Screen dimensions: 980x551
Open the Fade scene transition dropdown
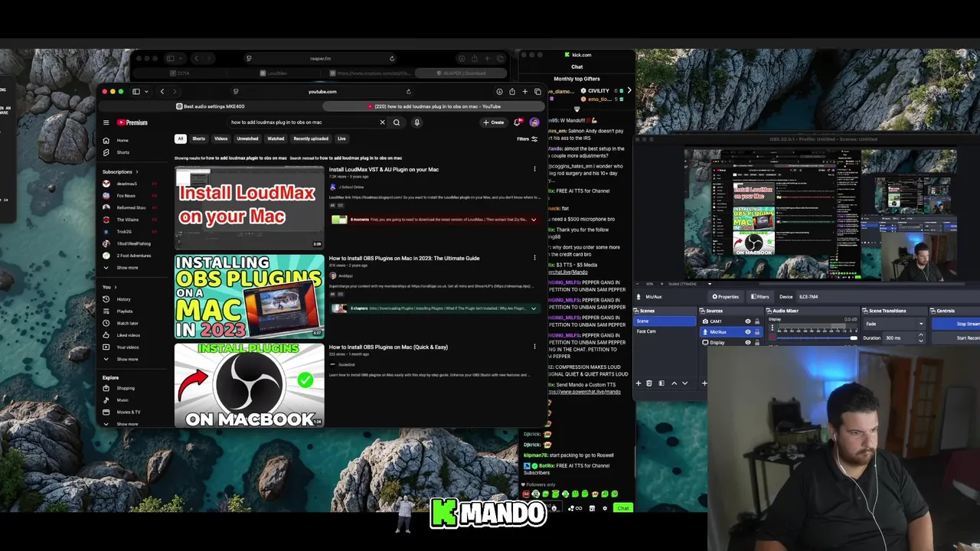[x=894, y=324]
